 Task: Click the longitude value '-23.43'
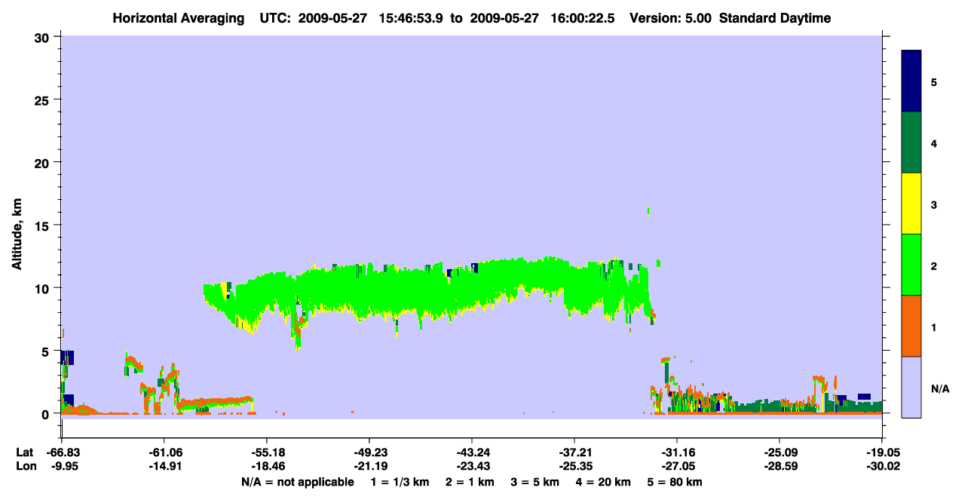[x=471, y=467]
